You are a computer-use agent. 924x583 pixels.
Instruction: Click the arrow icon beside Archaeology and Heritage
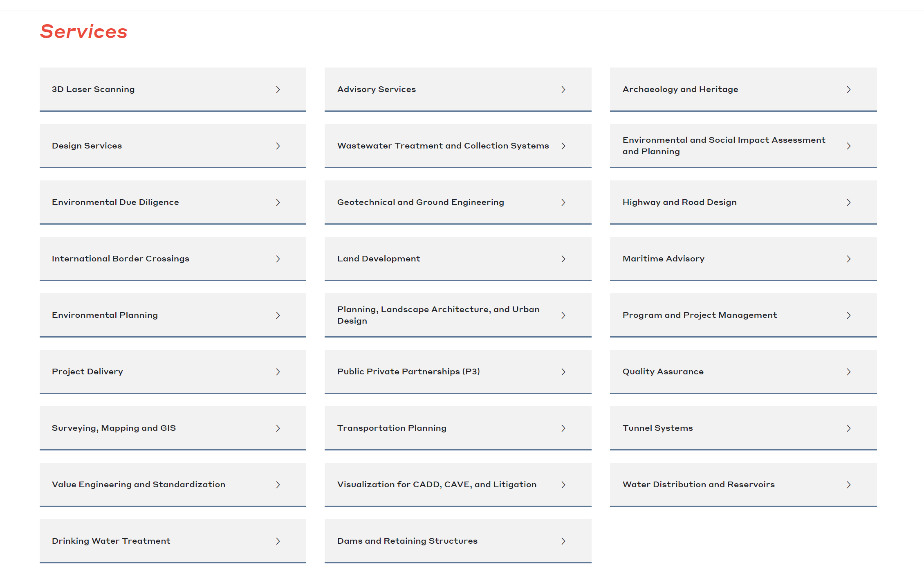849,90
